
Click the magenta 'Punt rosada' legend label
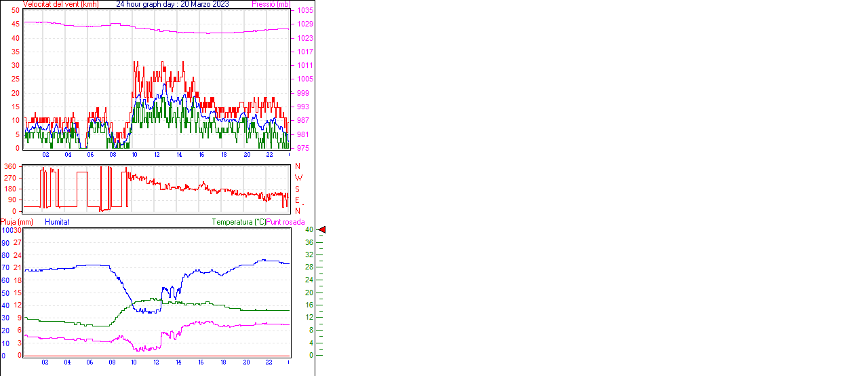[285, 222]
